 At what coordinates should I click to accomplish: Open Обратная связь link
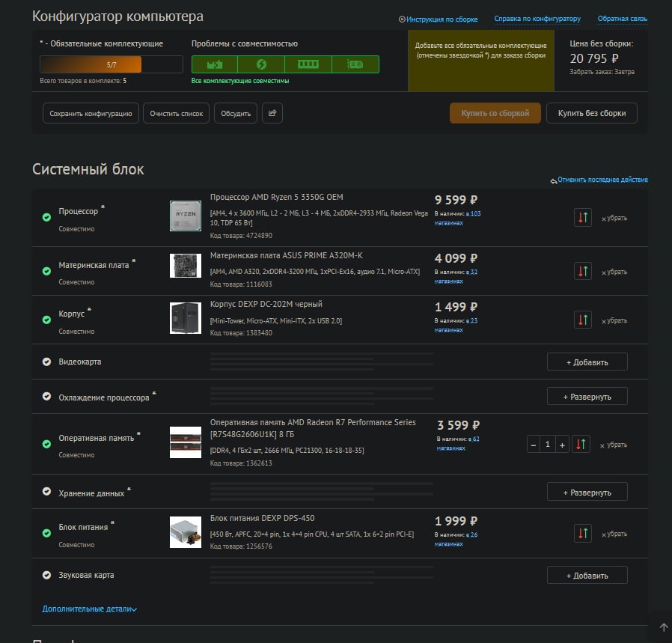click(x=623, y=19)
